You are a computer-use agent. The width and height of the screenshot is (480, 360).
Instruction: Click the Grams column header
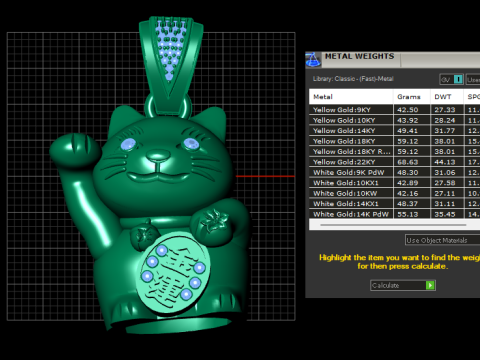(x=412, y=97)
